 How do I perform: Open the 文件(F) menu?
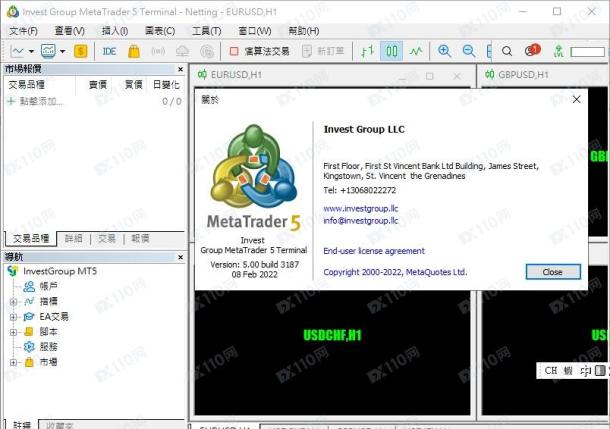(x=23, y=31)
